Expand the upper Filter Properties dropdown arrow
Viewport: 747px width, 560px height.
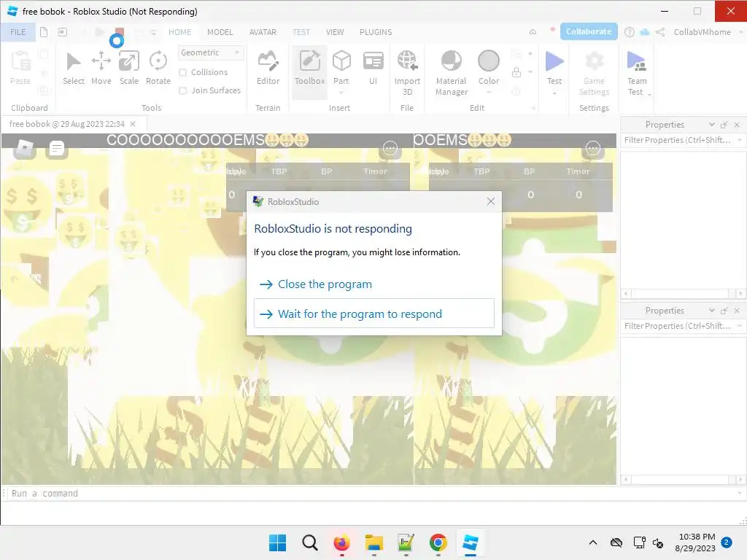[740, 140]
